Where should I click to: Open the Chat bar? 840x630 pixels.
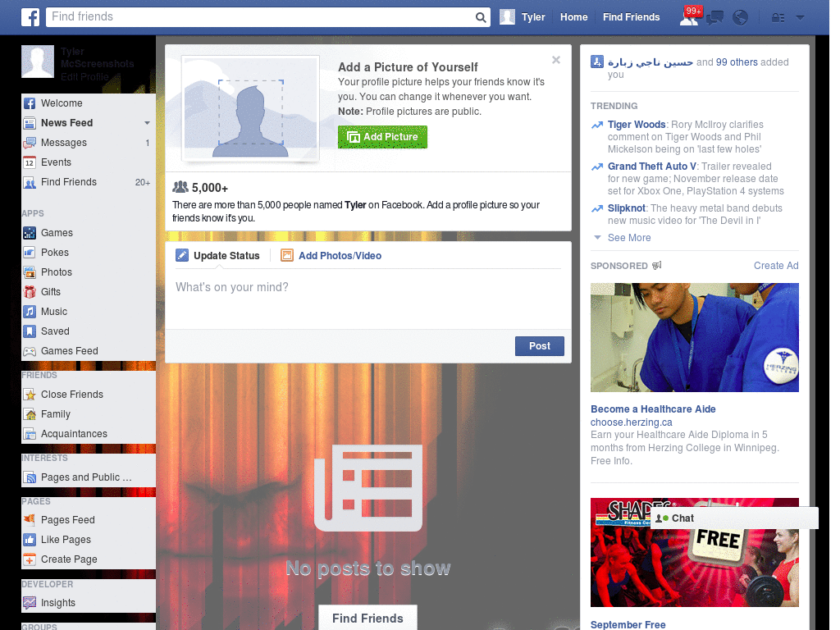coord(734,518)
